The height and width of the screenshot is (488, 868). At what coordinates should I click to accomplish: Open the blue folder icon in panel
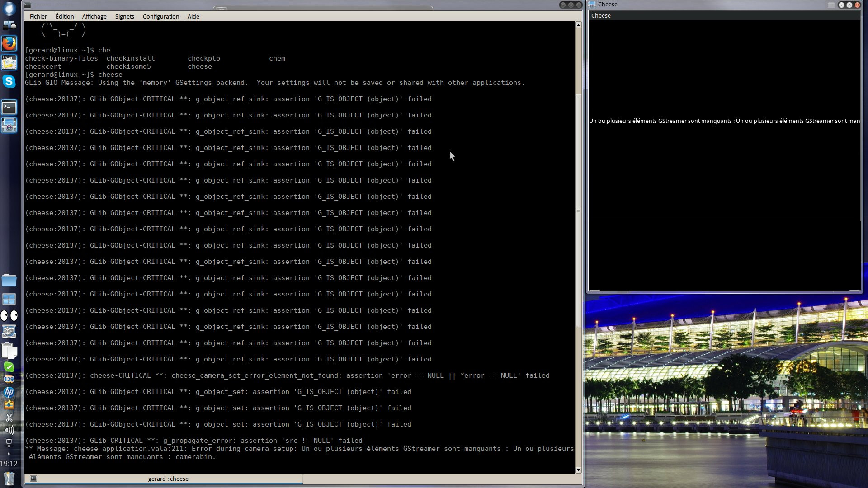click(x=9, y=280)
